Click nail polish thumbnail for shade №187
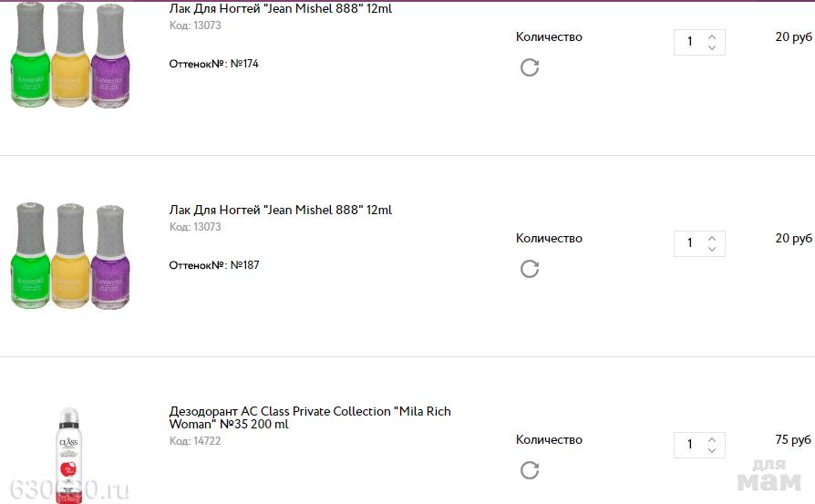Viewport: 815px width, 504px height. coord(70,256)
